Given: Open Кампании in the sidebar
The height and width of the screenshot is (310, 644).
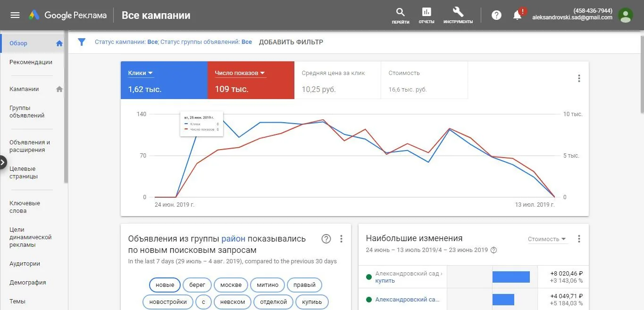Looking at the screenshot, I should point(24,89).
